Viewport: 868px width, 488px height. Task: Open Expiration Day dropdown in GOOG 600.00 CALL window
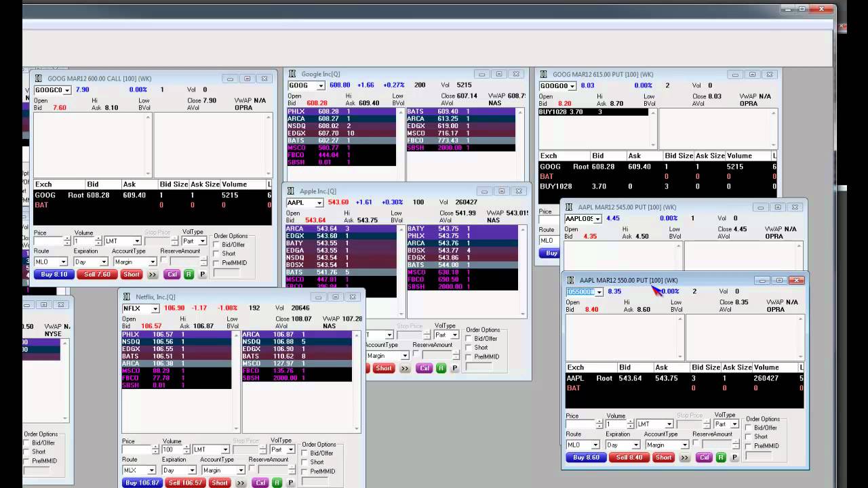click(104, 262)
